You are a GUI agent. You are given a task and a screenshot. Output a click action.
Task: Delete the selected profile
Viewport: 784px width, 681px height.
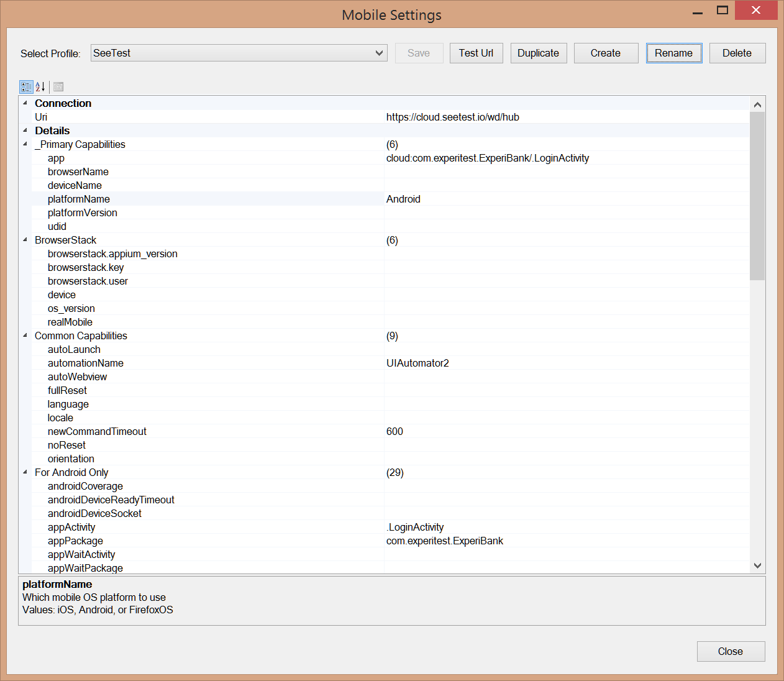737,53
